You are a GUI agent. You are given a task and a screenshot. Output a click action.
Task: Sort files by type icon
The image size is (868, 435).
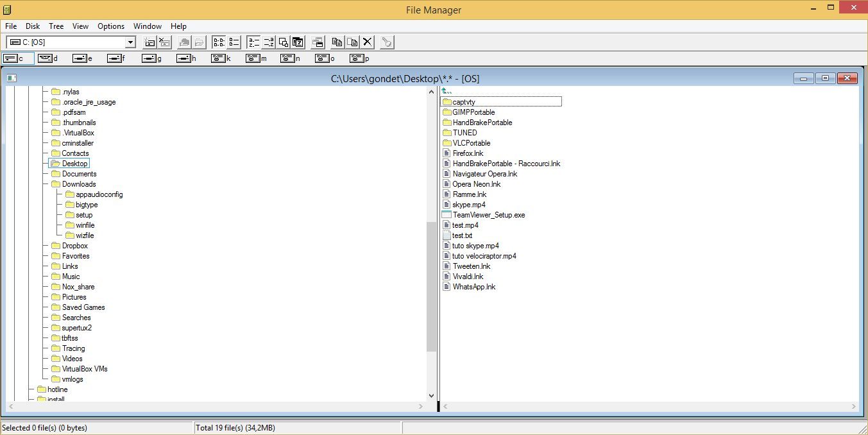(x=269, y=42)
